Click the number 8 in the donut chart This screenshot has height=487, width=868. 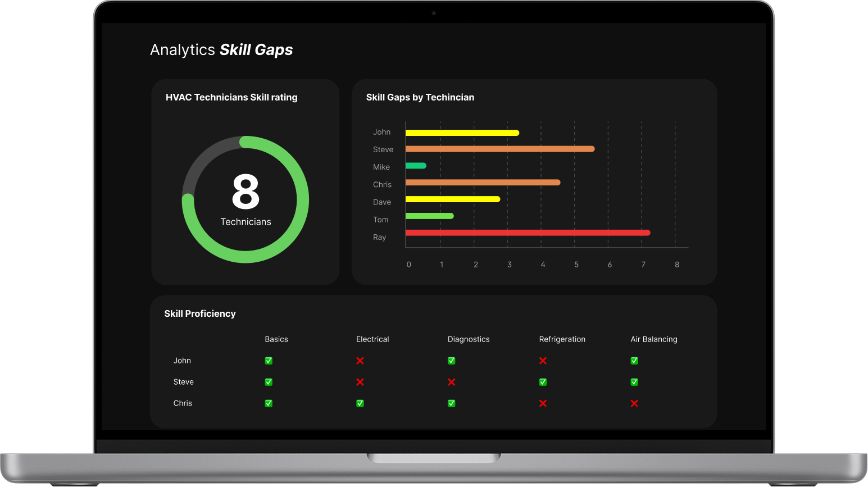246,191
